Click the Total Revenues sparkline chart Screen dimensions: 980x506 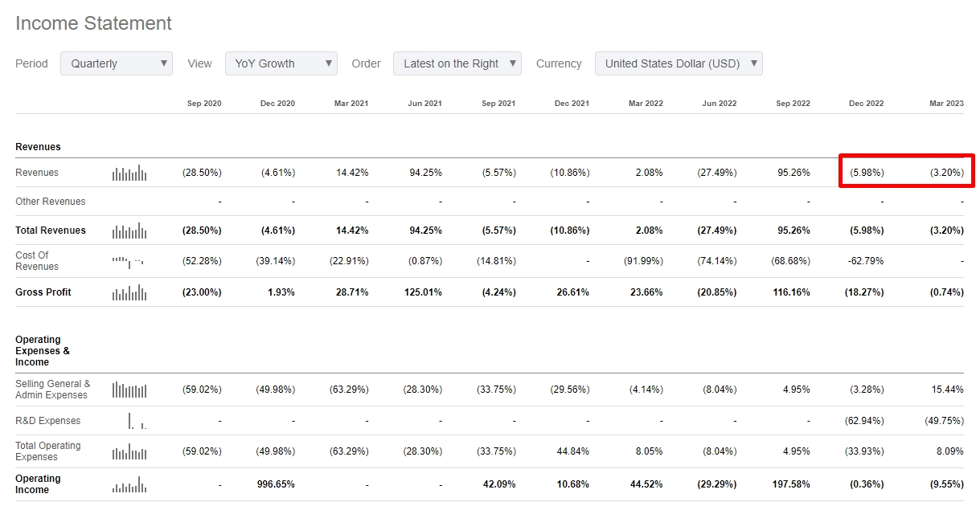point(129,231)
